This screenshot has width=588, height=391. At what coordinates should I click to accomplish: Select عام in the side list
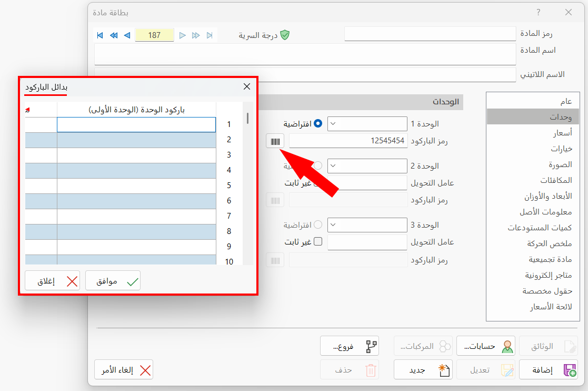tap(533, 101)
